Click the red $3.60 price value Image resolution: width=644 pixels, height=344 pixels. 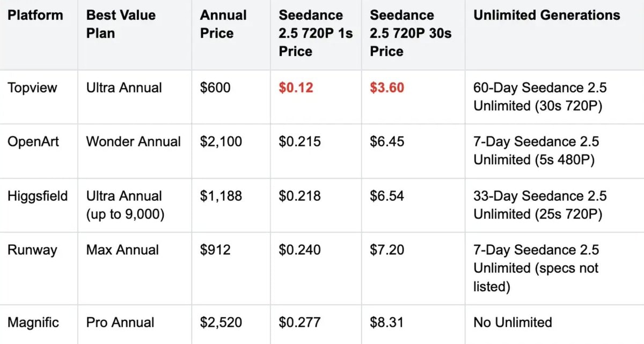387,87
